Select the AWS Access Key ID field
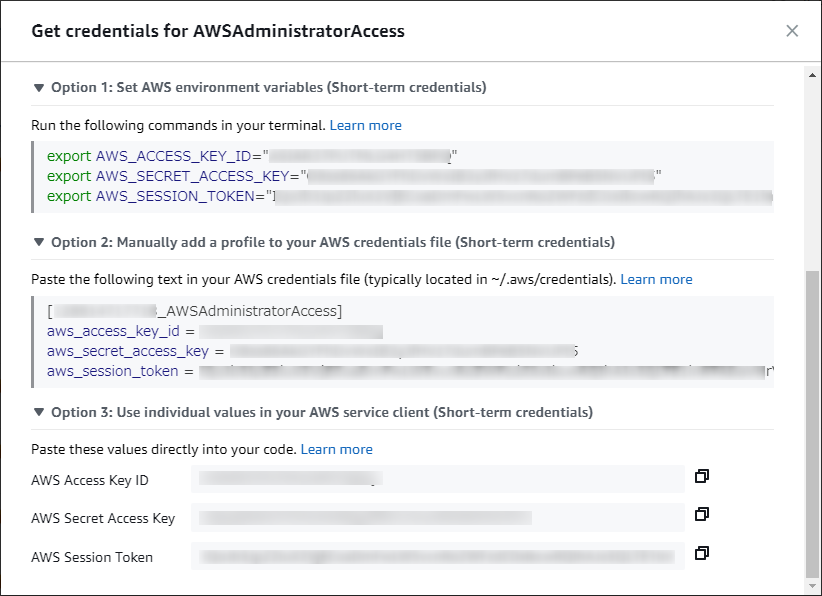This screenshot has width=822, height=596. click(x=438, y=479)
